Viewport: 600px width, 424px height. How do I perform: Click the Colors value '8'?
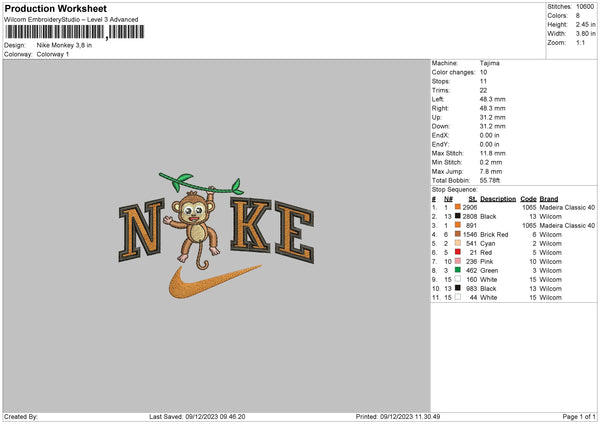point(578,16)
